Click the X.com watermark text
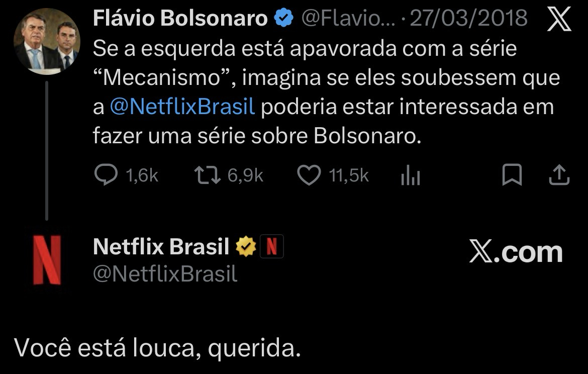The width and height of the screenshot is (588, 374). tap(516, 252)
